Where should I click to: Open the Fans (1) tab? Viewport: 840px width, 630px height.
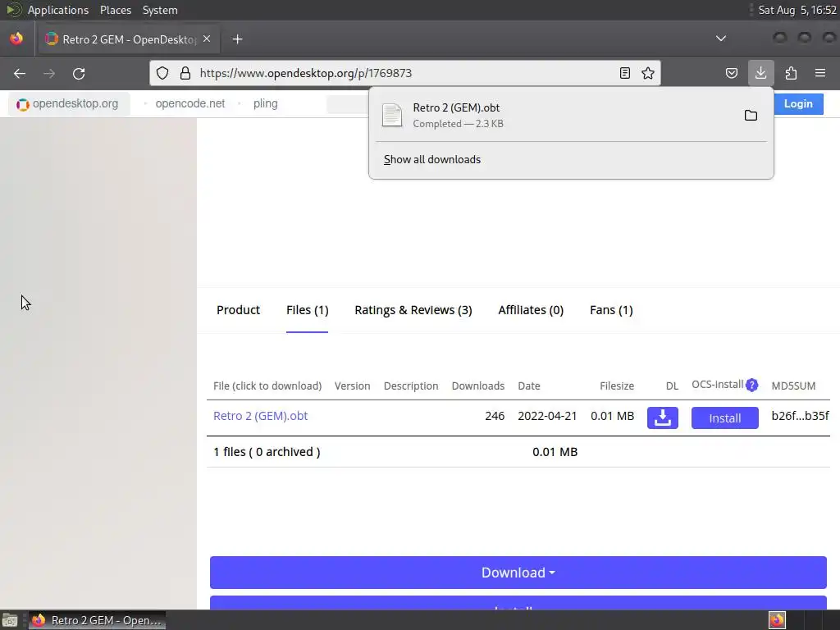[x=611, y=310]
